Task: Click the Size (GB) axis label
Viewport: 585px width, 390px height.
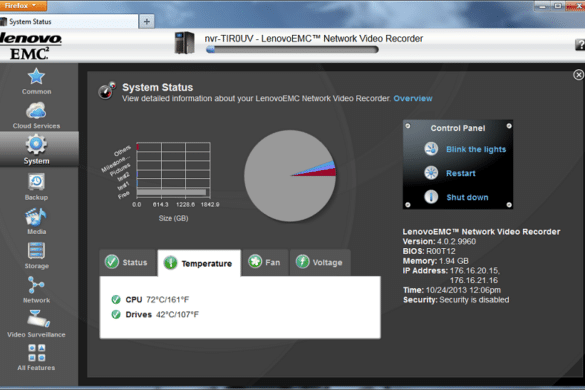Action: [x=173, y=218]
